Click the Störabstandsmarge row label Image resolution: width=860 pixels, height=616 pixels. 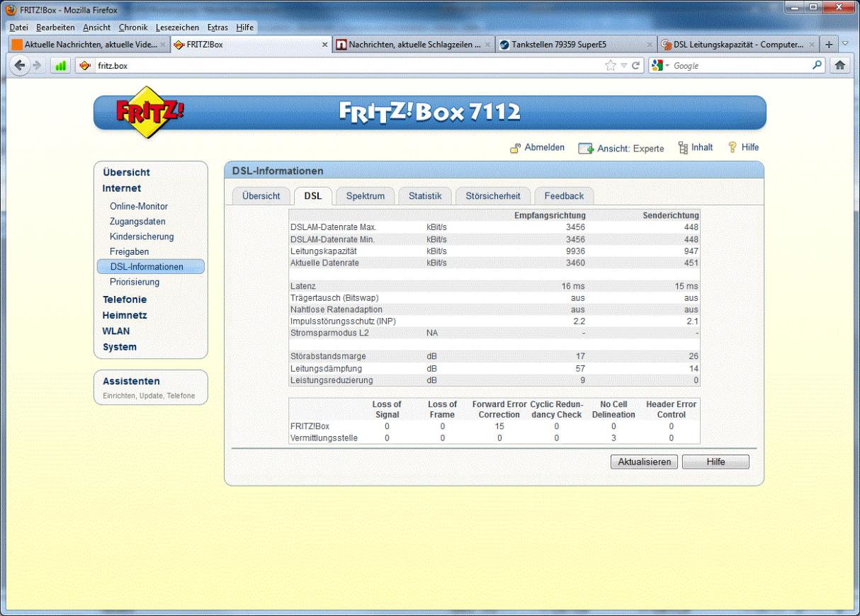tap(328, 356)
